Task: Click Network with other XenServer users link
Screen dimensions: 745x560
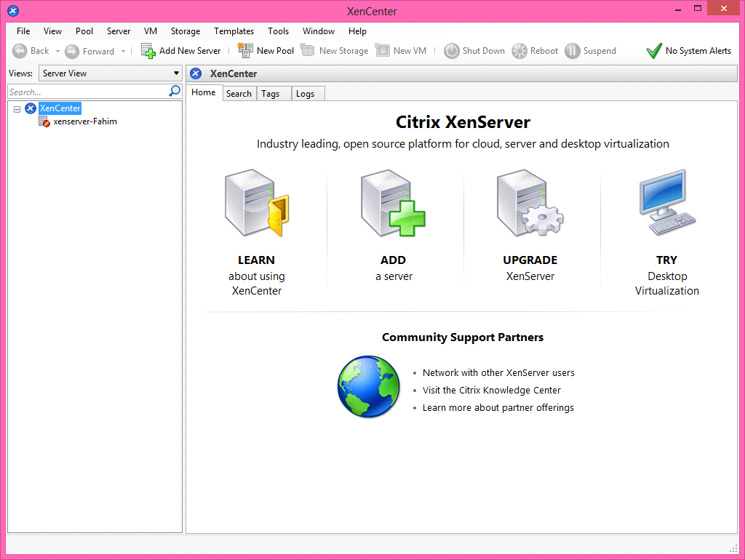Action: [498, 373]
